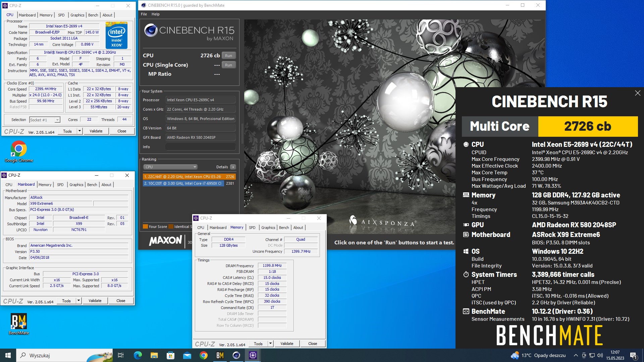
Task: Open the Tools dropdown arrow in the Memory CPU-Z window
Action: pyautogui.click(x=270, y=344)
